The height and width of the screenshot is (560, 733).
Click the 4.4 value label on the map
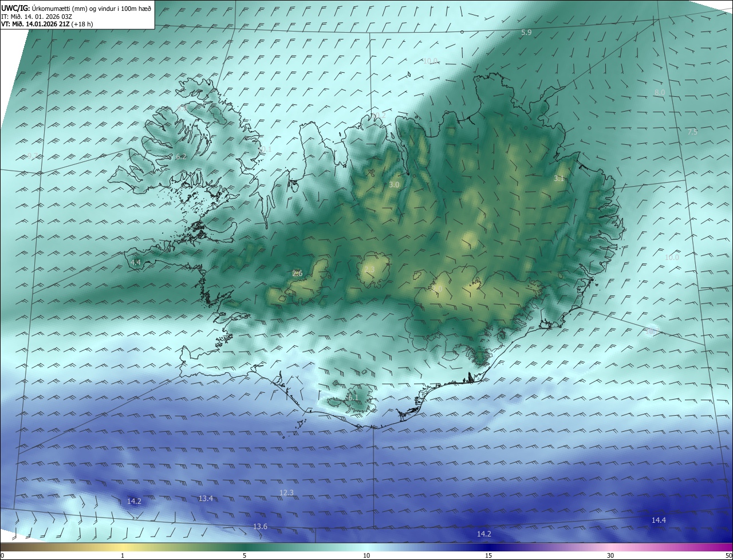(x=136, y=262)
